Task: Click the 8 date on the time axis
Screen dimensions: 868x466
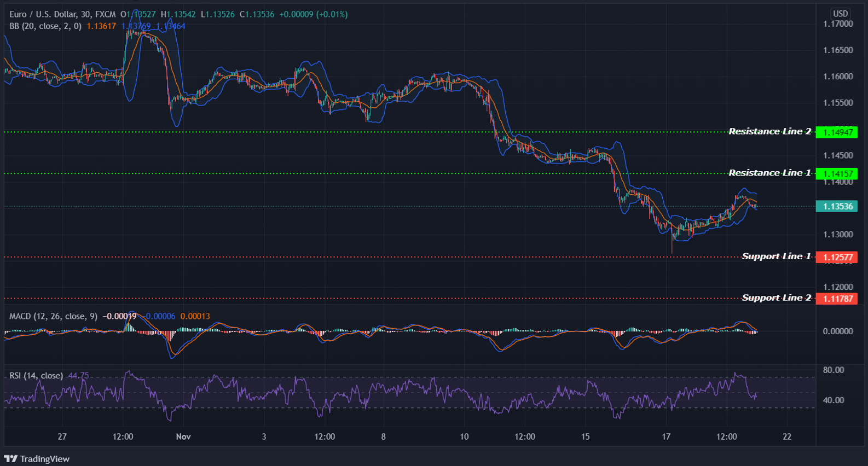Action: coord(384,436)
